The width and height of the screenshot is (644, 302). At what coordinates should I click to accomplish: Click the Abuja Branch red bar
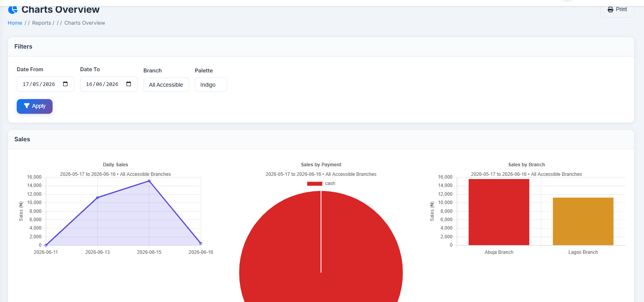[499, 212]
